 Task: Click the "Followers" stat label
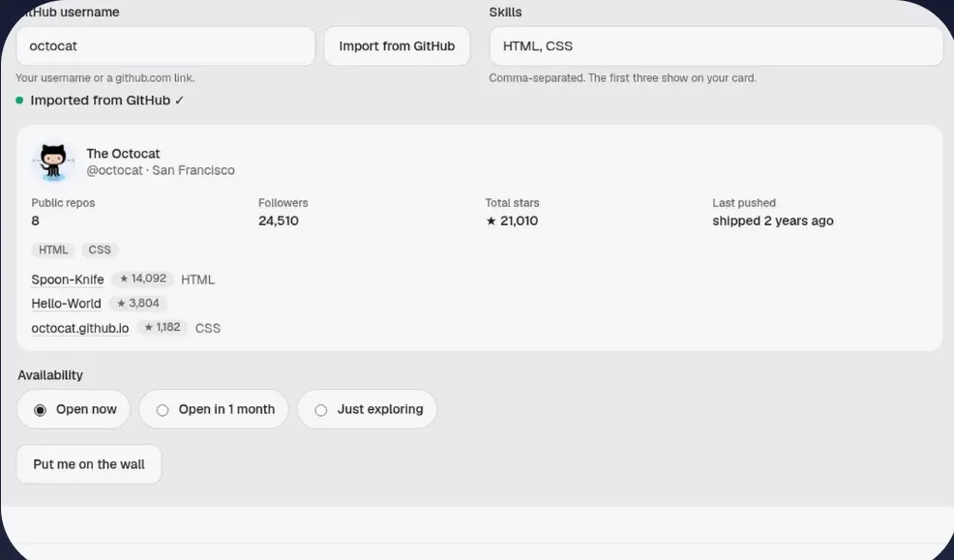pyautogui.click(x=283, y=203)
